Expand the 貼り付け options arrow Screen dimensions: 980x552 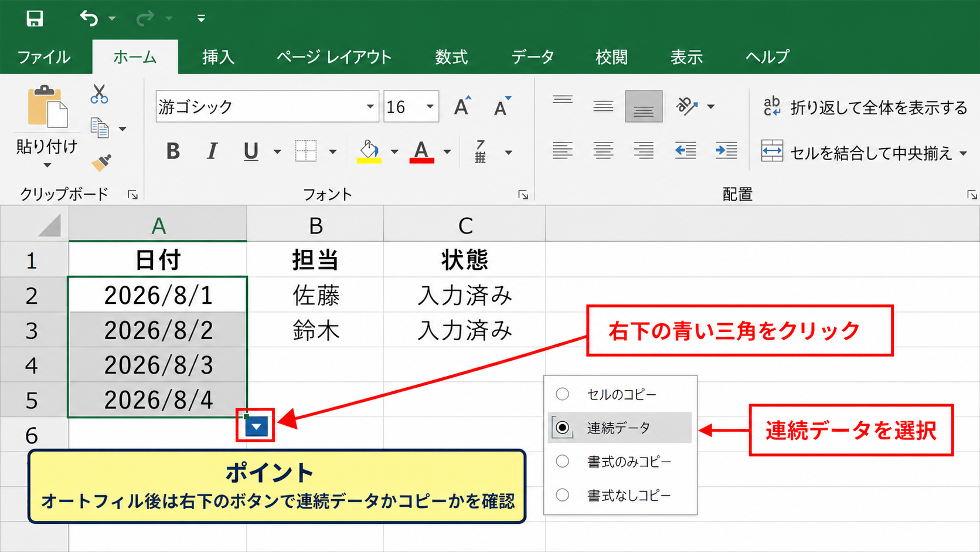click(47, 165)
